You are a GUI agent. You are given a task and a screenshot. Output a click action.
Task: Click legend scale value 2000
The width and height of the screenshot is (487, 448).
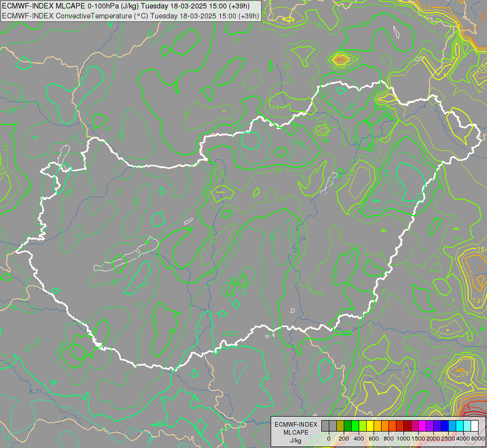(433, 439)
